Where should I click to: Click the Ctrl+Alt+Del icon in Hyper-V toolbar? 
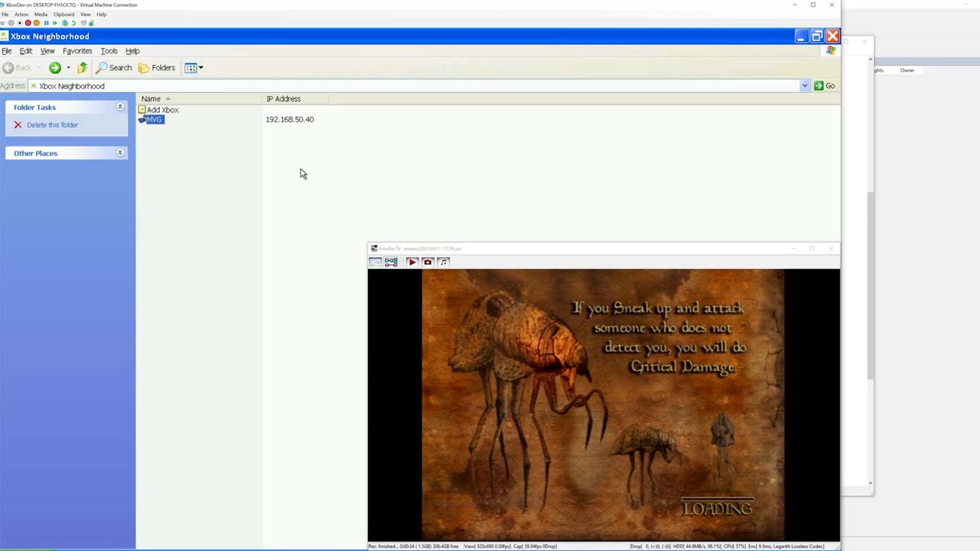tap(2, 23)
